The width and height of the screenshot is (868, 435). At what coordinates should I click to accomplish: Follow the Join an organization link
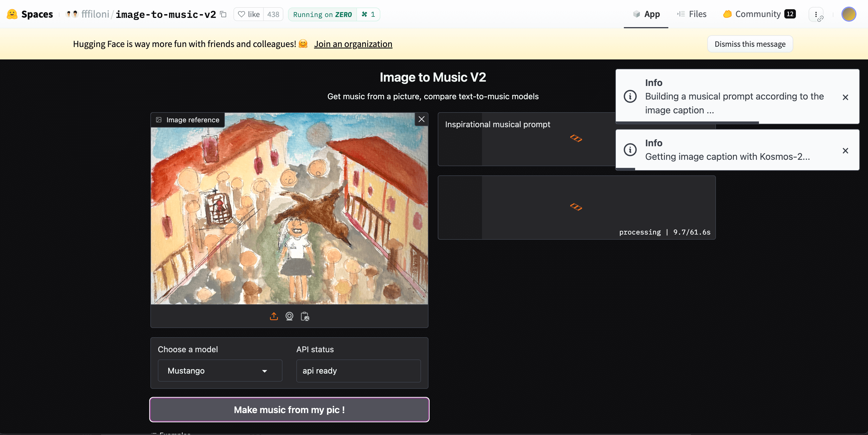353,44
